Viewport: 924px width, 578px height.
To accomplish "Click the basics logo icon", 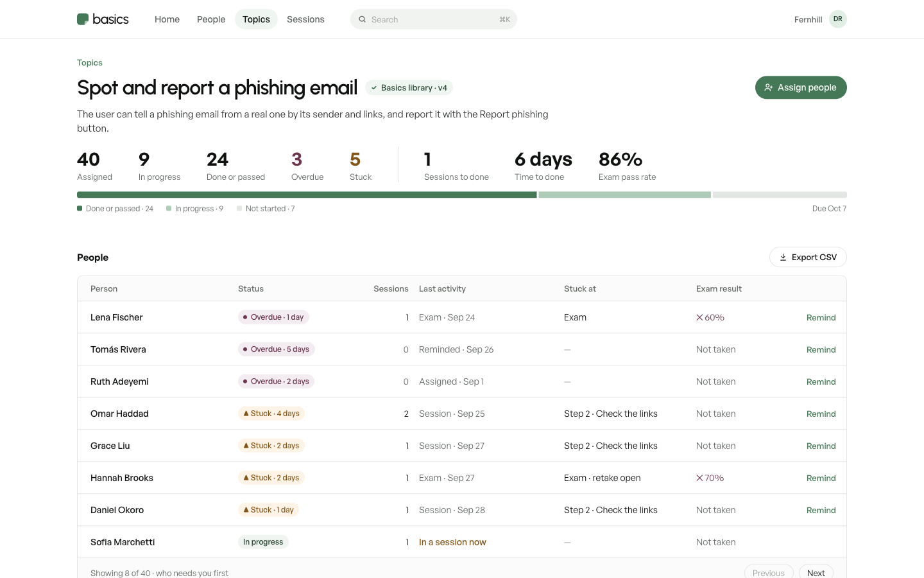I will click(x=83, y=19).
